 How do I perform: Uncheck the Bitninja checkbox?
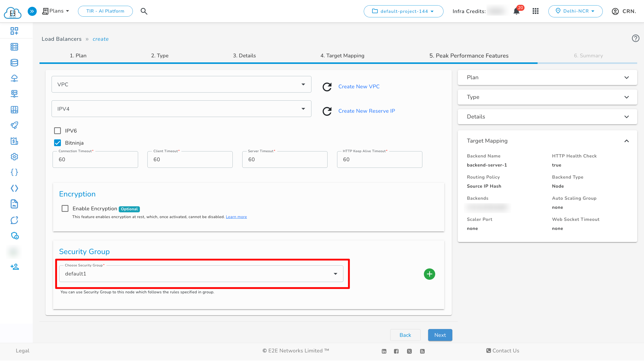coord(57,143)
